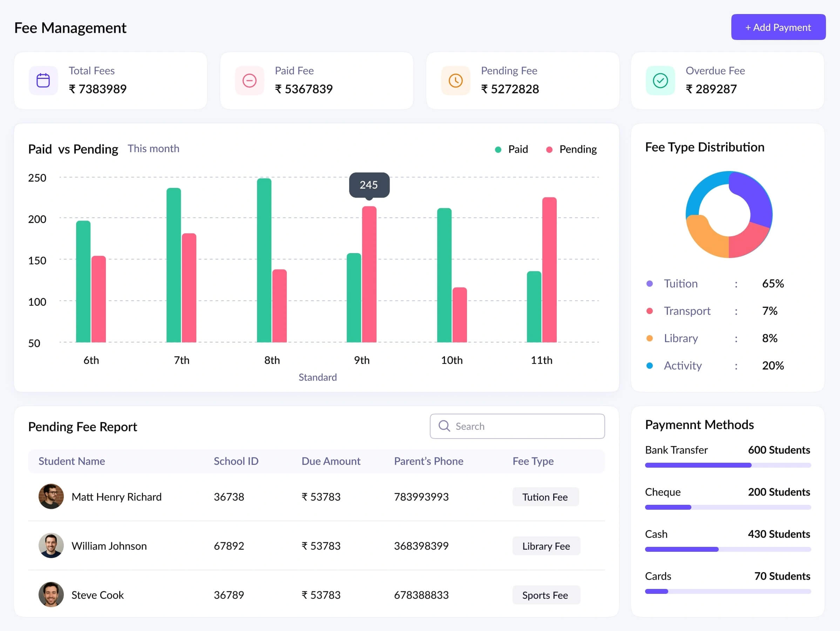Click the Overdue Fee checkmark icon

(x=660, y=81)
